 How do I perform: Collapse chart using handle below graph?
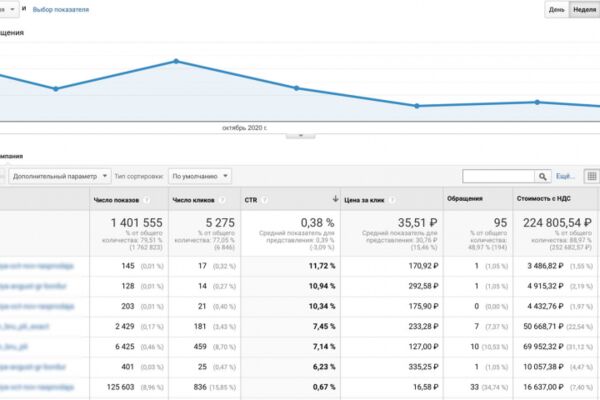300,136
